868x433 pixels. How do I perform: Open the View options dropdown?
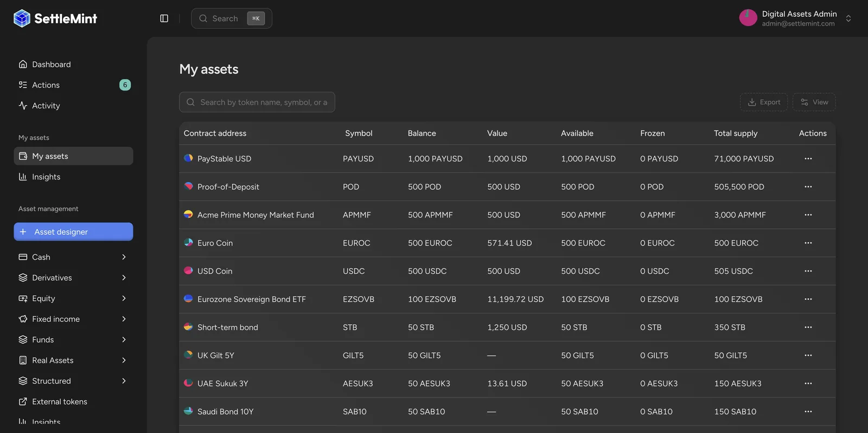pyautogui.click(x=814, y=102)
